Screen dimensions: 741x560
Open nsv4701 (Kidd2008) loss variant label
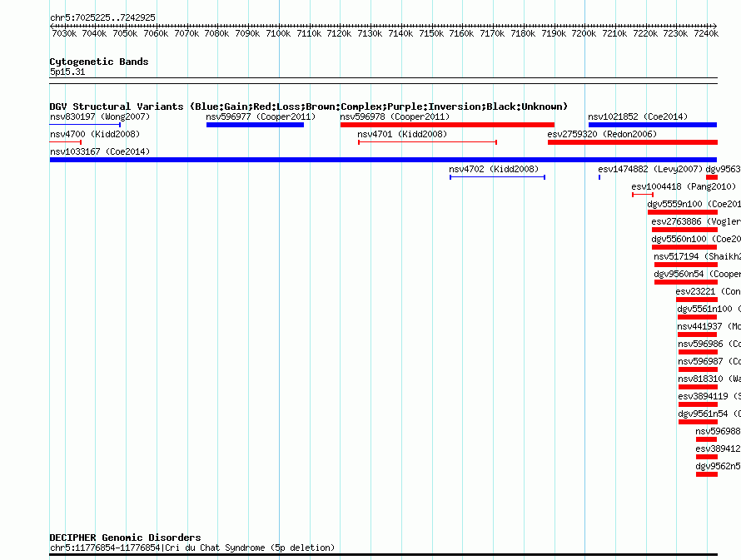(402, 134)
